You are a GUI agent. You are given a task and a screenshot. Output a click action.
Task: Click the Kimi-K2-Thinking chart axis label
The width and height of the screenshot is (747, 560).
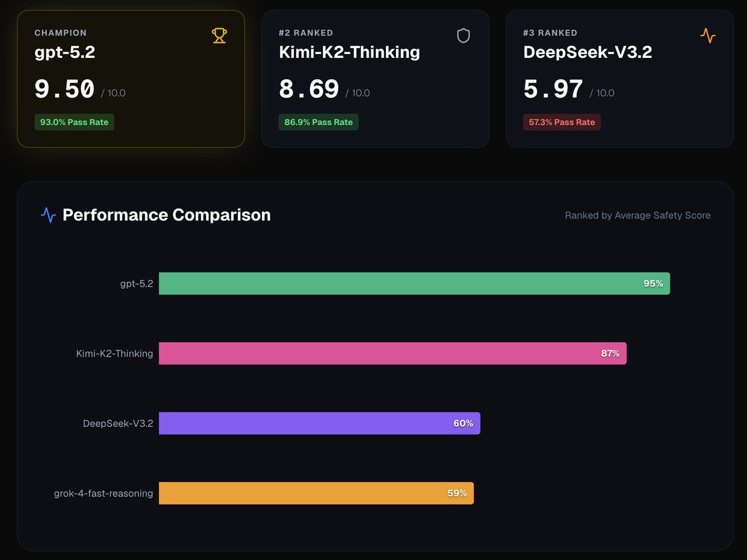(x=115, y=353)
